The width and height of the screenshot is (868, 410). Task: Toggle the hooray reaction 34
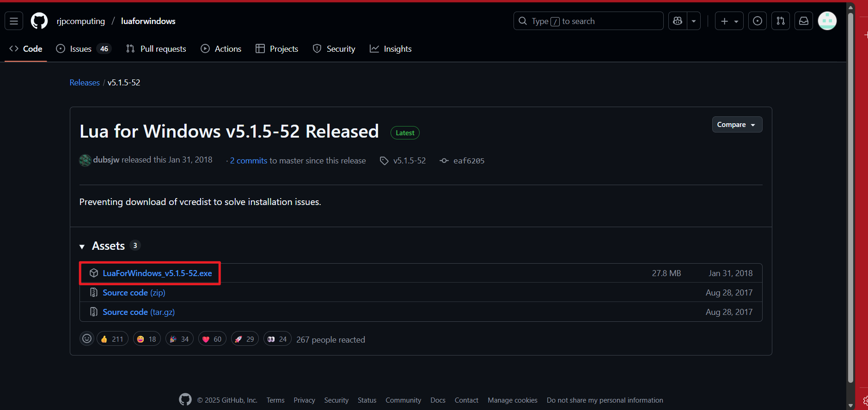tap(179, 339)
